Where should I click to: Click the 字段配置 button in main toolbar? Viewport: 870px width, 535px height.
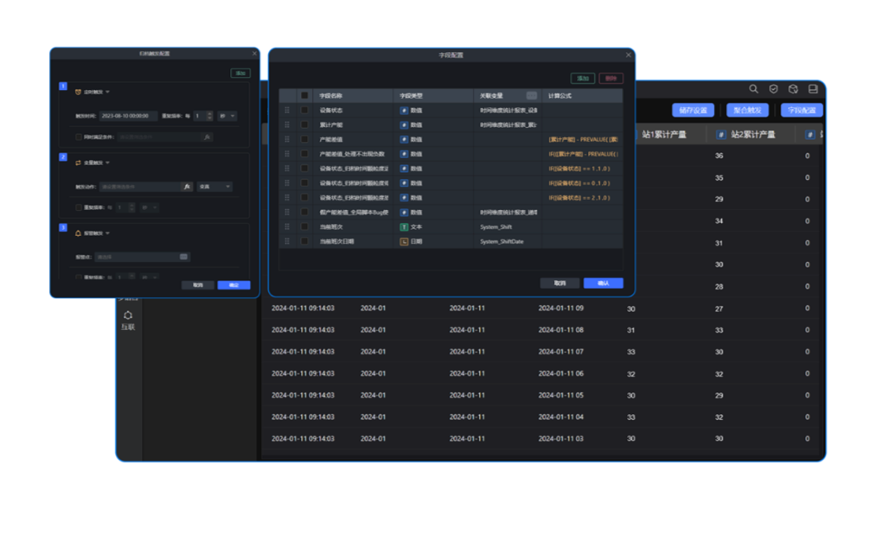(x=801, y=110)
